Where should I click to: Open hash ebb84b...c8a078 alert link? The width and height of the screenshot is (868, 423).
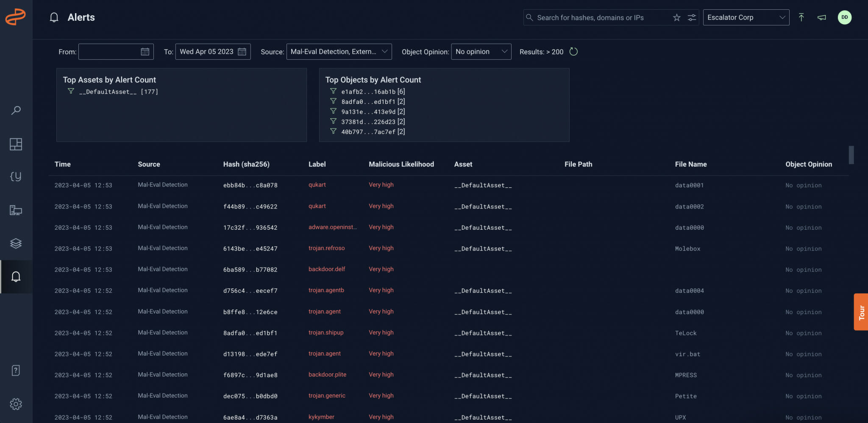point(250,185)
